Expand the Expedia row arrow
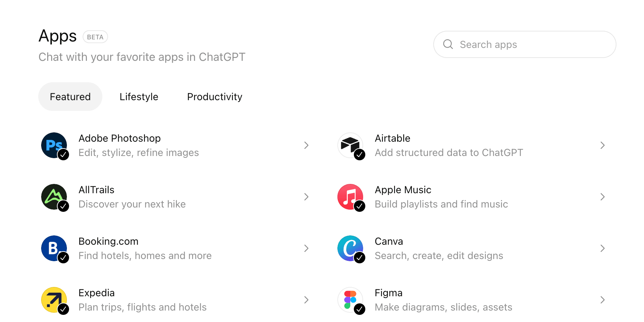Screen dimensions: 644x322 pyautogui.click(x=306, y=300)
